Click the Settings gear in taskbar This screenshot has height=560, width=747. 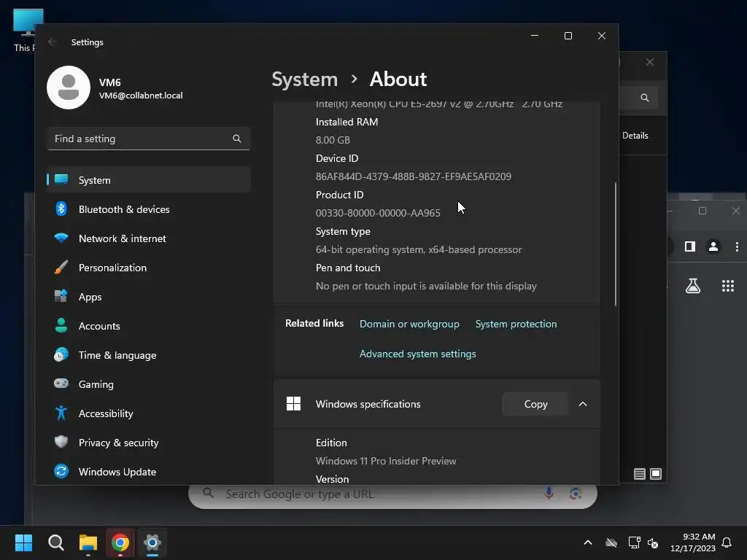(152, 542)
